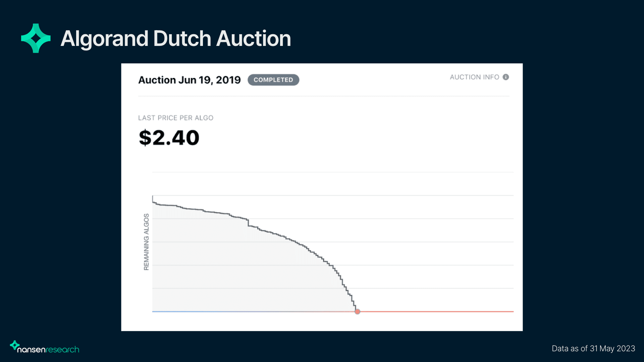644x362 pixels.
Task: Click the red horizontal line after the marker
Action: pos(436,312)
